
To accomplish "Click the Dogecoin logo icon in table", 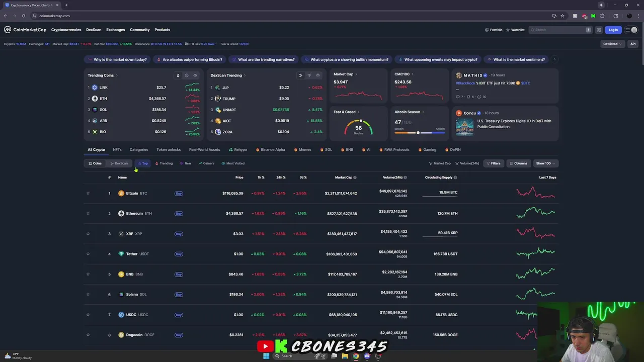I will [121, 335].
